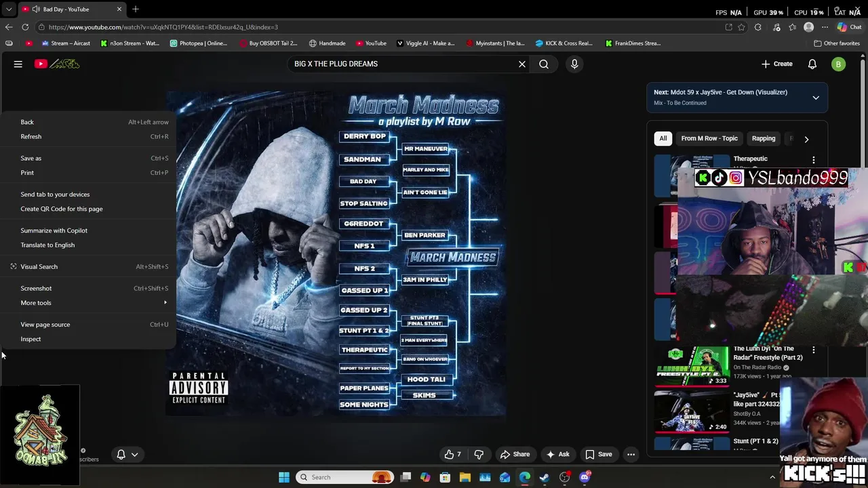Clear the search box with the X
This screenshot has width=868, height=488.
click(x=522, y=64)
